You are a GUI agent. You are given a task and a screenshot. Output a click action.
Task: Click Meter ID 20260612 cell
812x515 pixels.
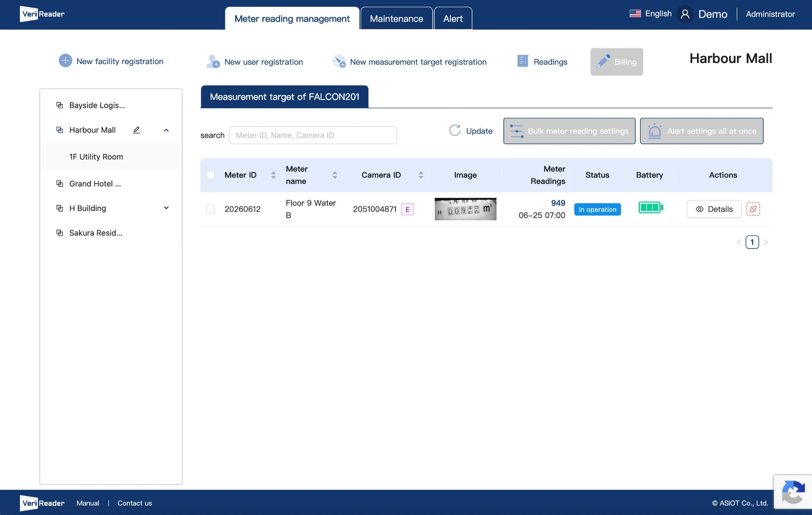242,209
